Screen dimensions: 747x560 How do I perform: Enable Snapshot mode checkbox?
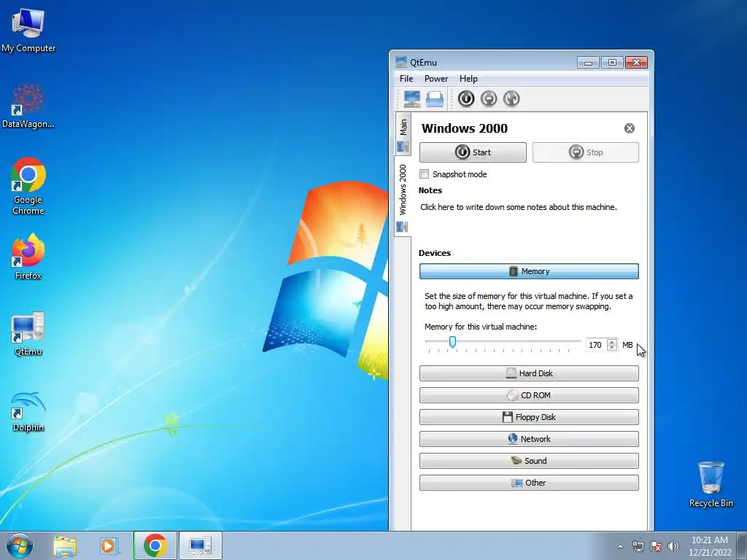[424, 174]
